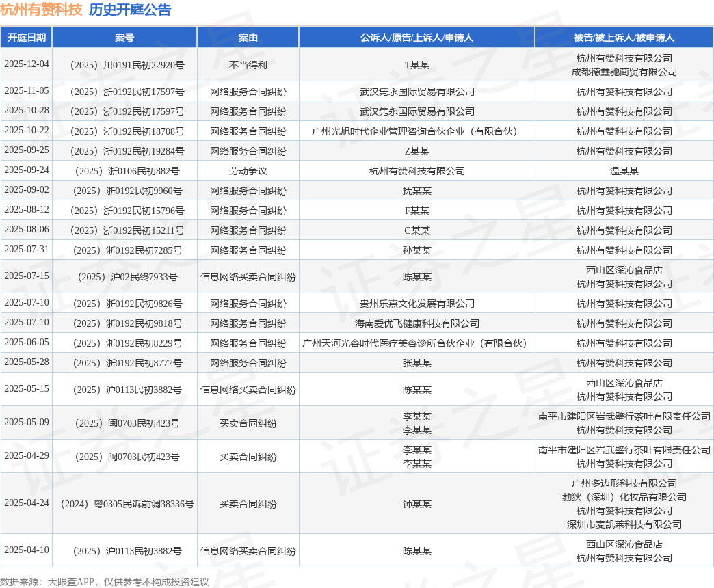714x588 pixels.
Task: Select the date 2025-07-31
Action: (x=27, y=249)
